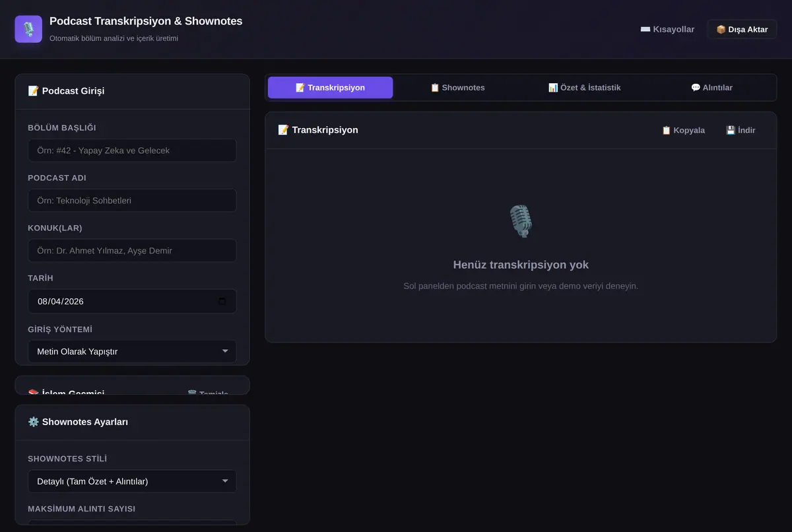Viewport: 792px width, 532px height.
Task: Click into the Podcast Adı field
Action: (x=132, y=201)
